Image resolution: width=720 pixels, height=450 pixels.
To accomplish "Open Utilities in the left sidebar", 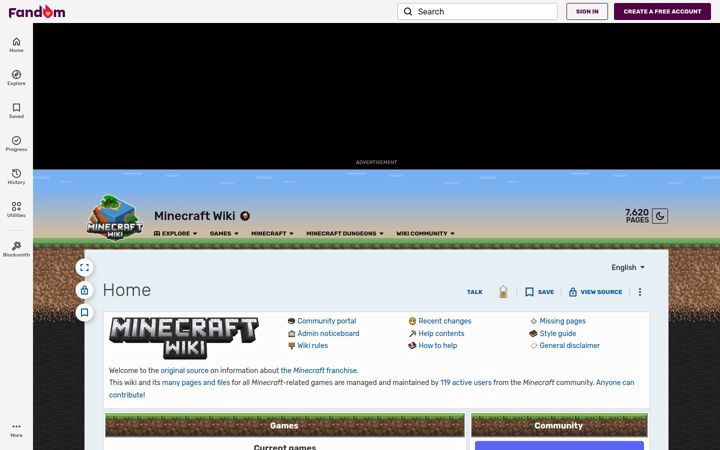I will tap(16, 210).
